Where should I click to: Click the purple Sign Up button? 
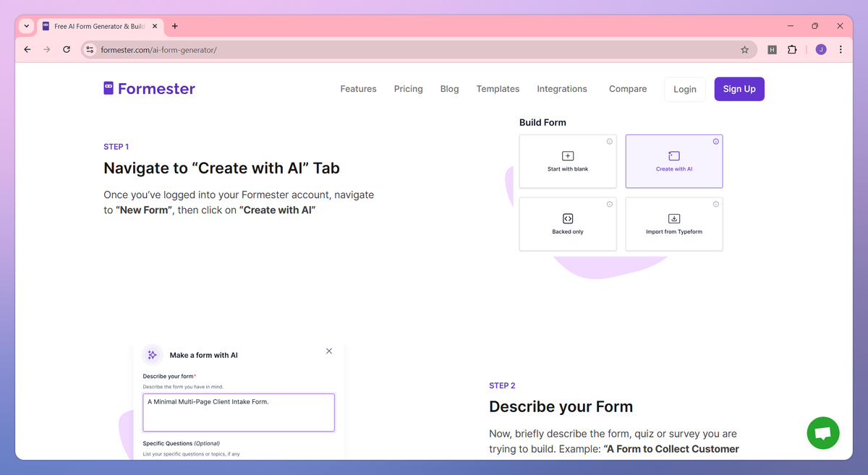[739, 89]
